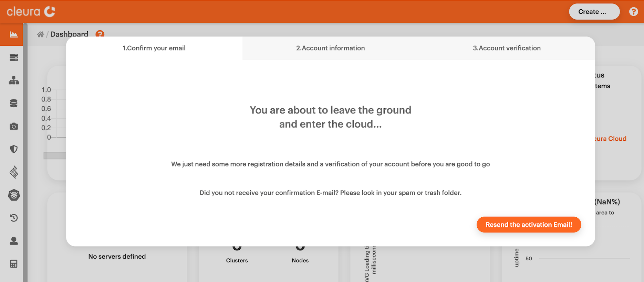Select the network topology sidebar icon
This screenshot has height=282, width=644.
pos(13,80)
